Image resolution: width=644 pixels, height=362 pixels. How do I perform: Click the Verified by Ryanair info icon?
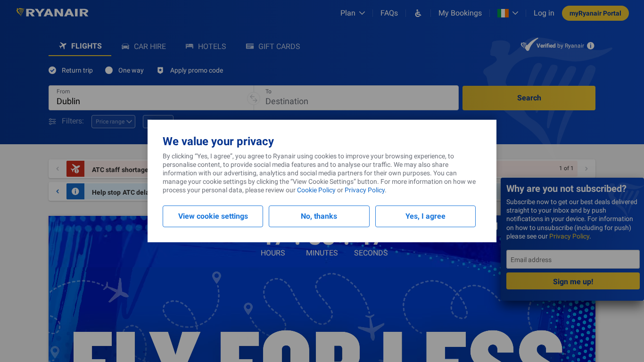[x=591, y=46]
